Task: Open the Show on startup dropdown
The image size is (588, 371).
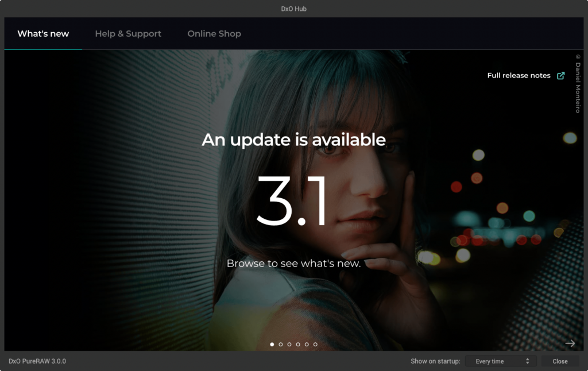Action: pos(501,361)
